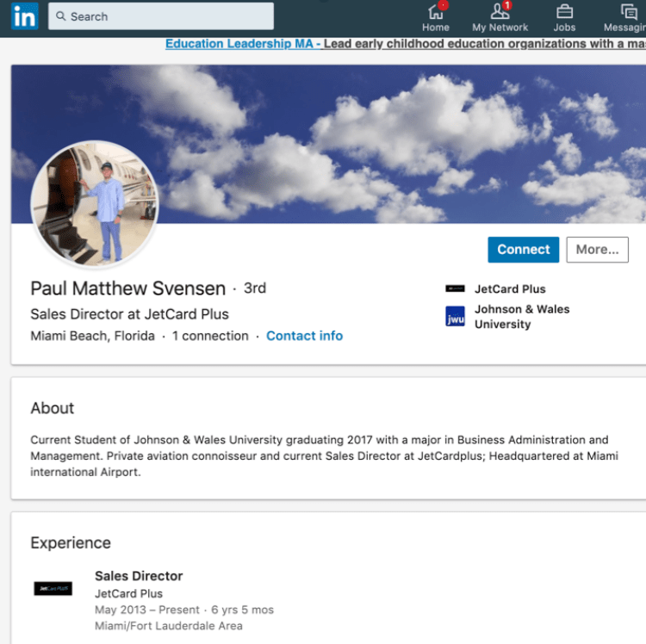Open the Messaging icon
The width and height of the screenshot is (646, 644).
coord(629,12)
